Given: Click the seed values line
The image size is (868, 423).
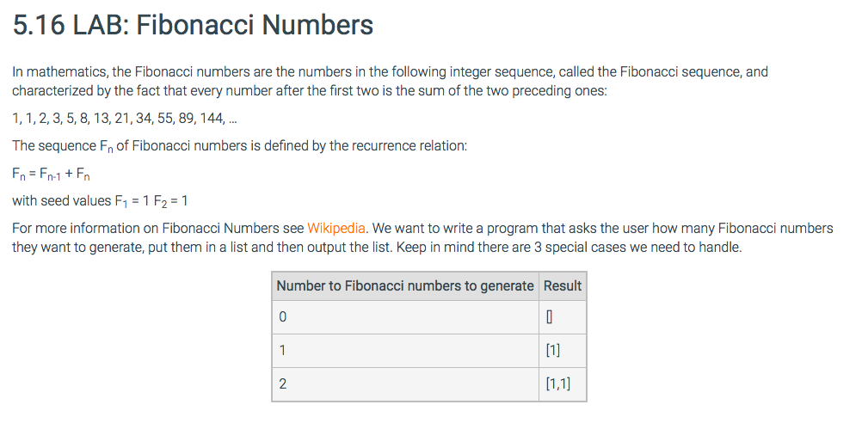Looking at the screenshot, I should click(x=100, y=200).
